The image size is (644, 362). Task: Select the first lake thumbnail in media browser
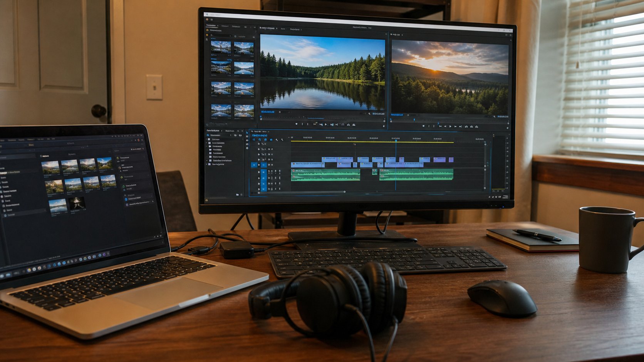(x=221, y=47)
